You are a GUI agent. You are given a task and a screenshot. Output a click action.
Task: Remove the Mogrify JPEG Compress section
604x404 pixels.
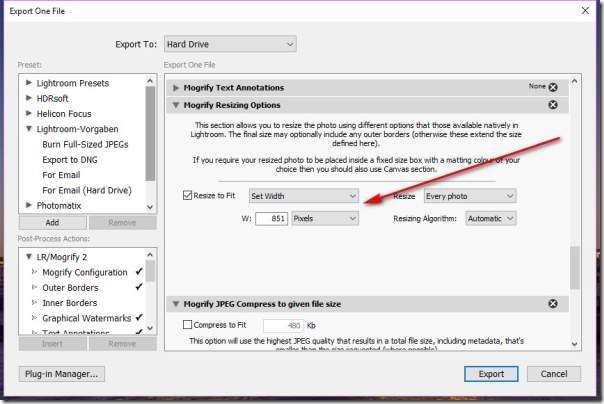tap(553, 304)
